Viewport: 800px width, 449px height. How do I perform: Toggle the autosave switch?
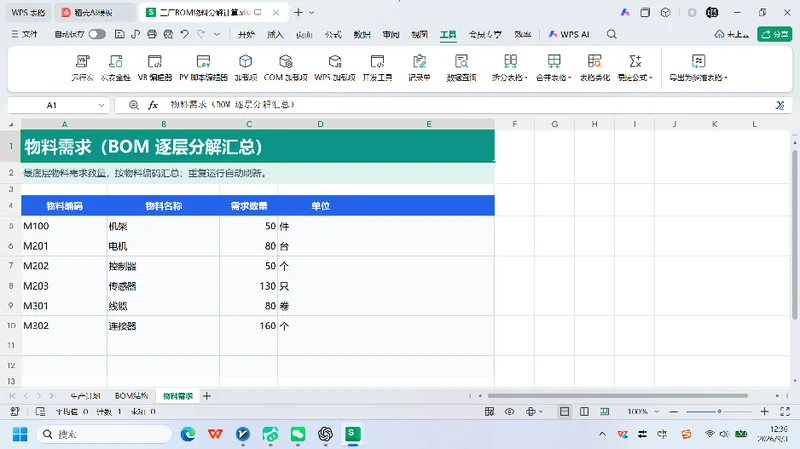[x=97, y=34]
